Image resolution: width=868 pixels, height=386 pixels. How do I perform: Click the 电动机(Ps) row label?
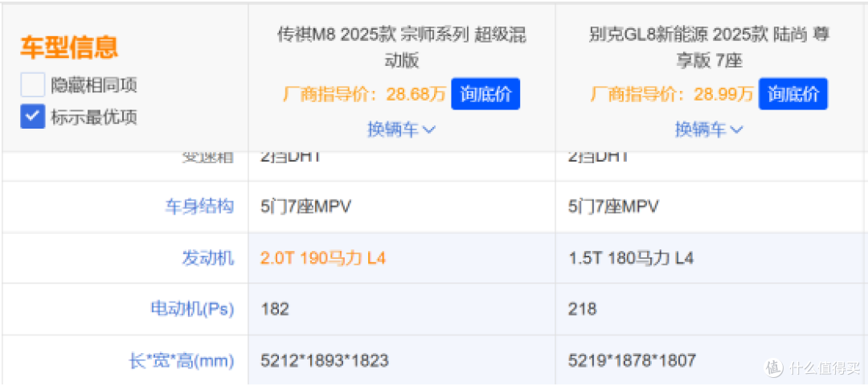(193, 309)
